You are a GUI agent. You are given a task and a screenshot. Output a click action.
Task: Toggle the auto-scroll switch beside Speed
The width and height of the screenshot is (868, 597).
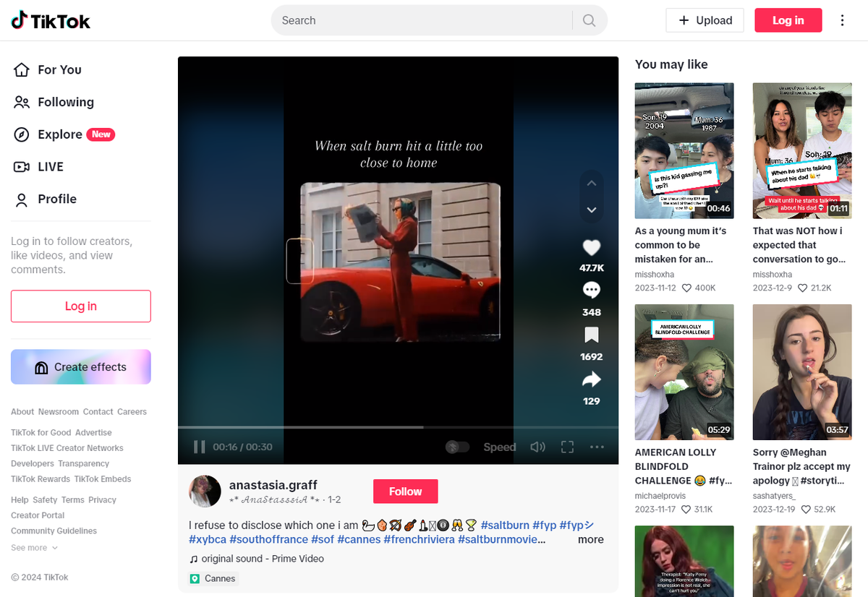point(457,447)
